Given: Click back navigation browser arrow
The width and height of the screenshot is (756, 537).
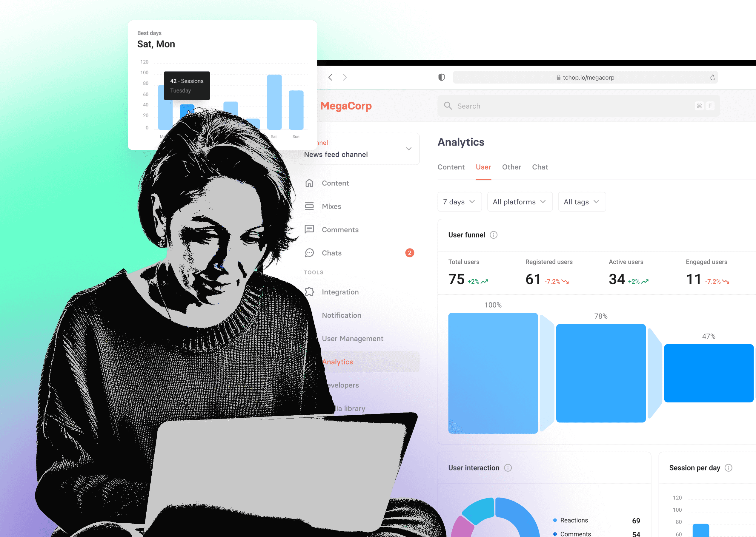Looking at the screenshot, I should [x=330, y=77].
